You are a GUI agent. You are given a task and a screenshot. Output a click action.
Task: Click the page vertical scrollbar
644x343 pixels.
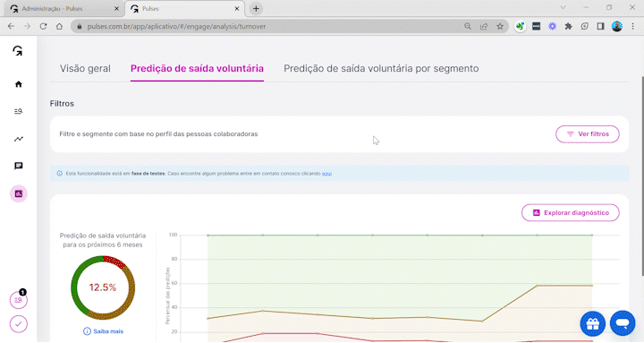641,176
